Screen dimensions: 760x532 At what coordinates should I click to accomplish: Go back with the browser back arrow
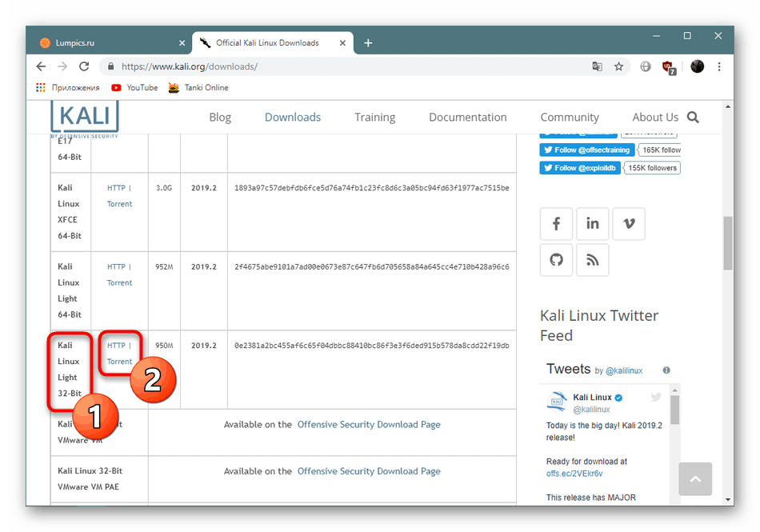click(x=41, y=66)
